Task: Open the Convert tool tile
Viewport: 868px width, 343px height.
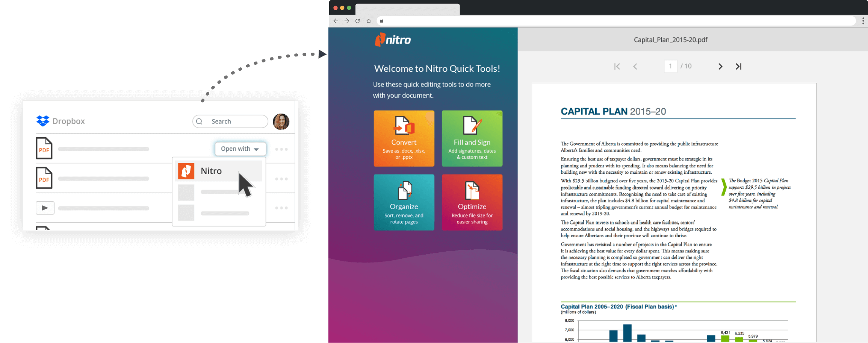Action: (404, 138)
